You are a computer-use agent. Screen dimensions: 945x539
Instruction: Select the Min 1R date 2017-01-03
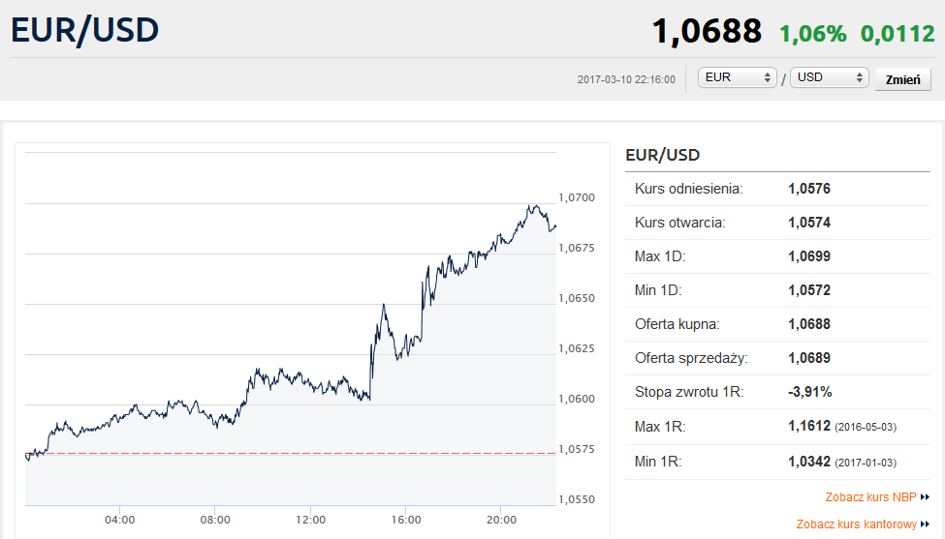866,463
